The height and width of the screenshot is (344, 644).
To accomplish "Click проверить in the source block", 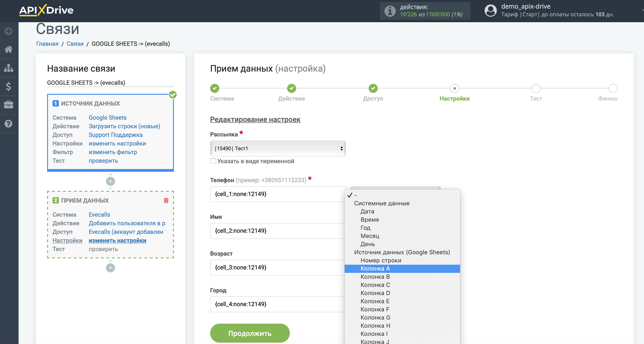I will point(103,161).
